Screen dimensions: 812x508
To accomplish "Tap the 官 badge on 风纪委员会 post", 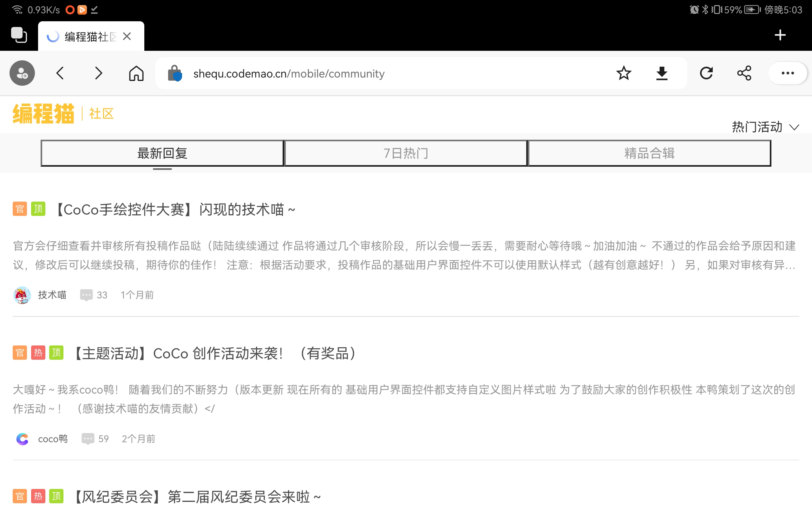I will (x=20, y=496).
